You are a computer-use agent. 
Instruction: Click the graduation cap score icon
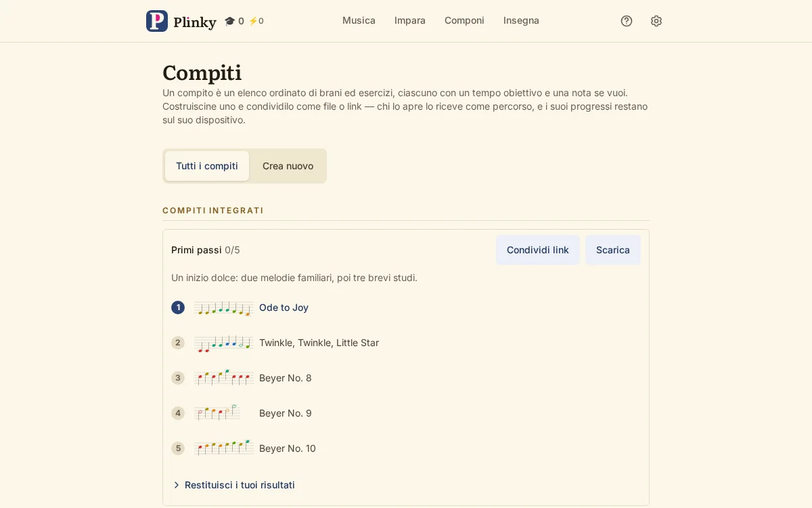point(229,21)
